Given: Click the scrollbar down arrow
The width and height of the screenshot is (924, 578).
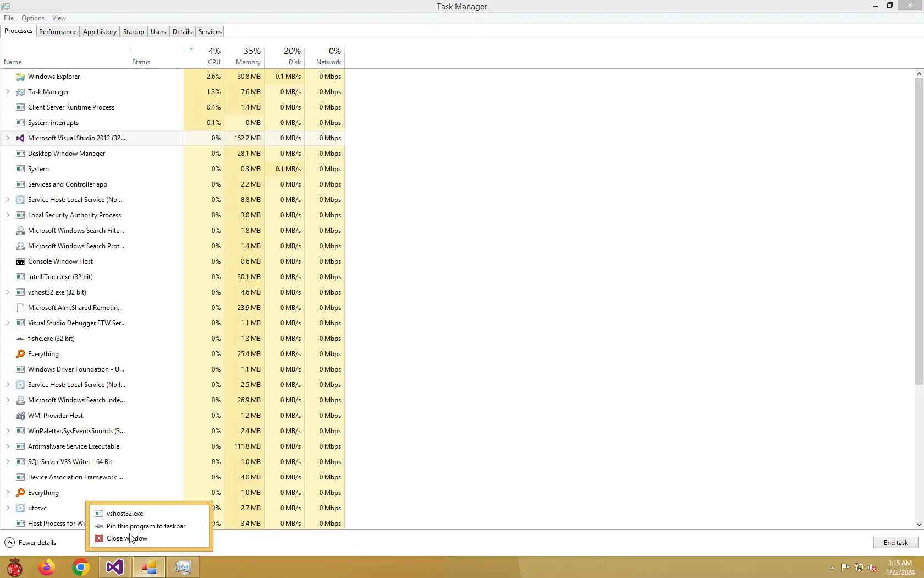Looking at the screenshot, I should (x=919, y=525).
